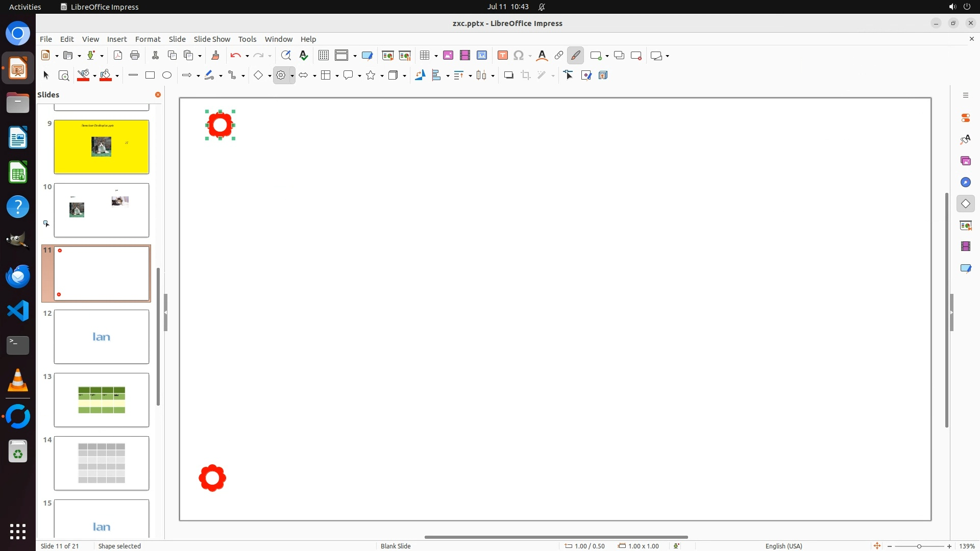Toggle the Display Grid button

[x=323, y=56]
